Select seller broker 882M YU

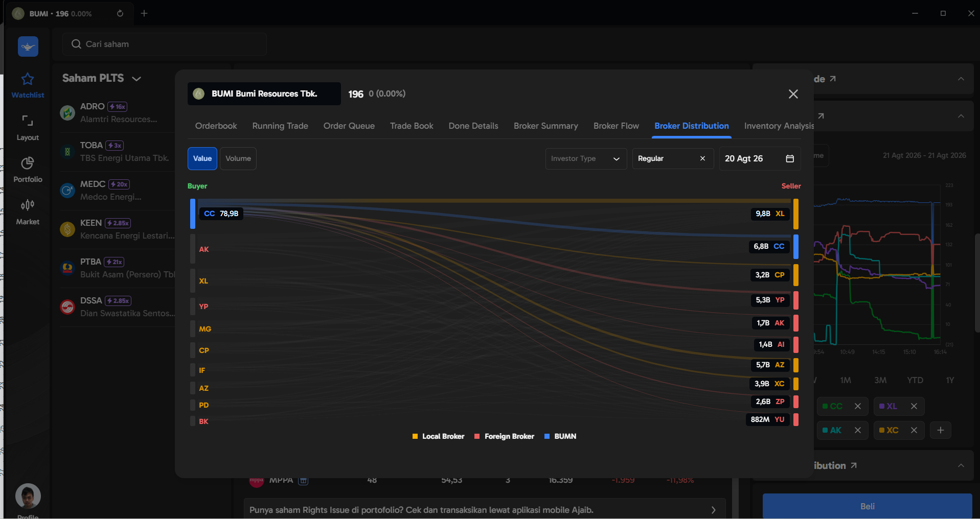pos(767,419)
